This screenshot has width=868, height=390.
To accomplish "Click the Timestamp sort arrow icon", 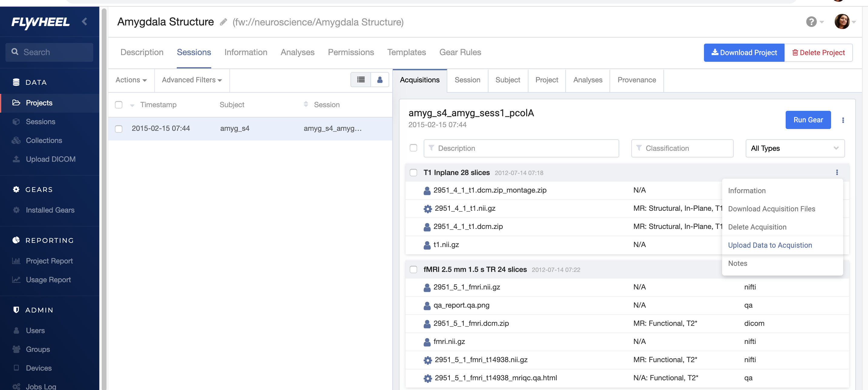I will click(x=132, y=105).
